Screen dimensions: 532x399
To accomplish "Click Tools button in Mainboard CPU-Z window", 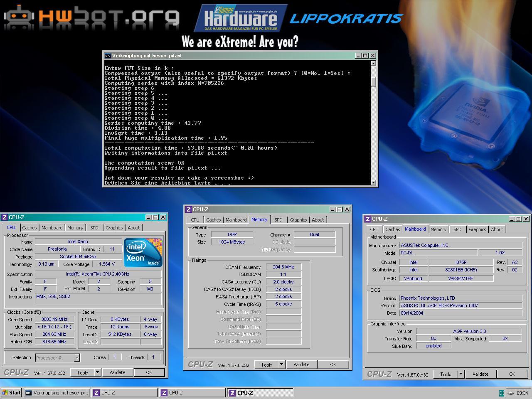I will [446, 374].
